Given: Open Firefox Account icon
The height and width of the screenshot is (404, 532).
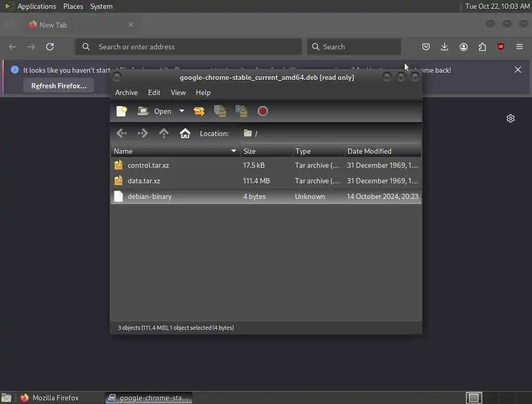Looking at the screenshot, I should (x=463, y=47).
